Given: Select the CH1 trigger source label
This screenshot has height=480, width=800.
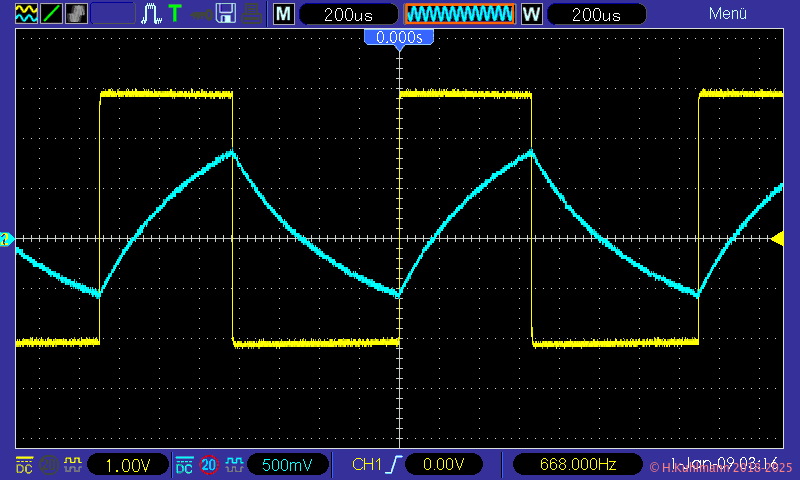Looking at the screenshot, I should pos(368,465).
